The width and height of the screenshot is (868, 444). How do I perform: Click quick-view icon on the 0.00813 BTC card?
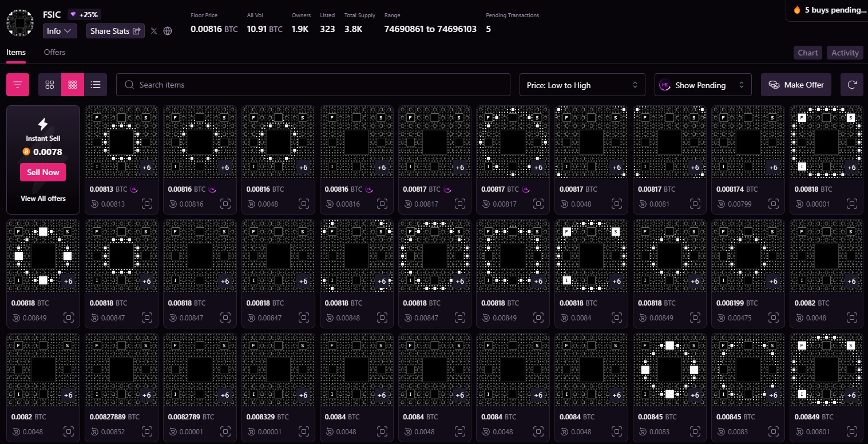(x=146, y=204)
